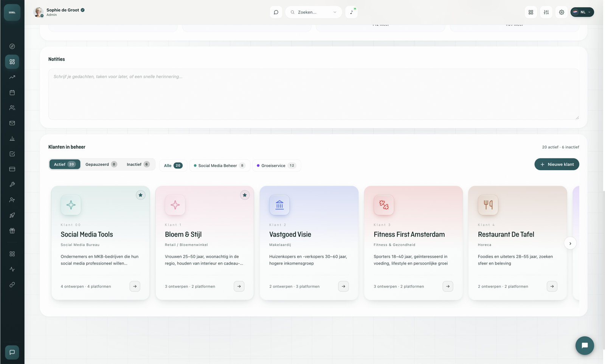Image resolution: width=605 pixels, height=364 pixels.
Task: Open Bloem & Stijl via arrow button
Action: (239, 287)
